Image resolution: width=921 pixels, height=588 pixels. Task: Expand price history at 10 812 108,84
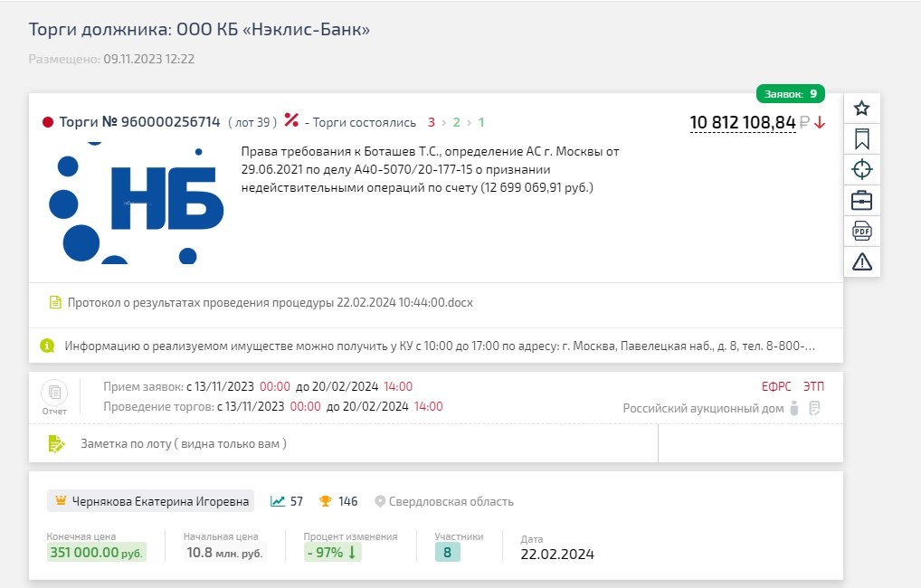(743, 122)
